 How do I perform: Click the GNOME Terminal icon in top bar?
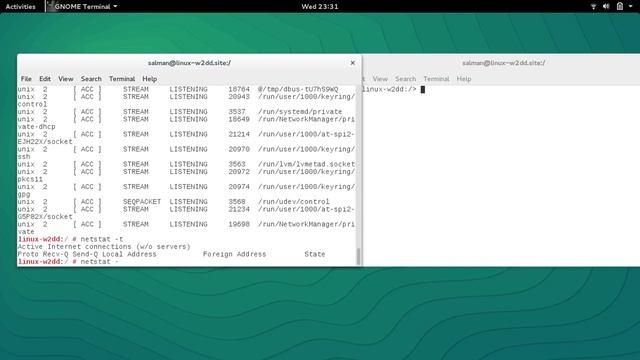point(51,6)
